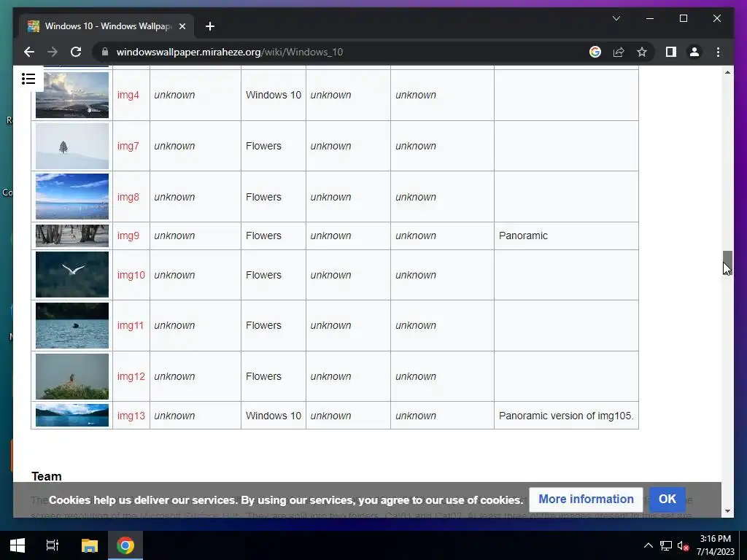Image resolution: width=747 pixels, height=560 pixels.
Task: Click the img10 white bird thumbnail
Action: point(72,275)
